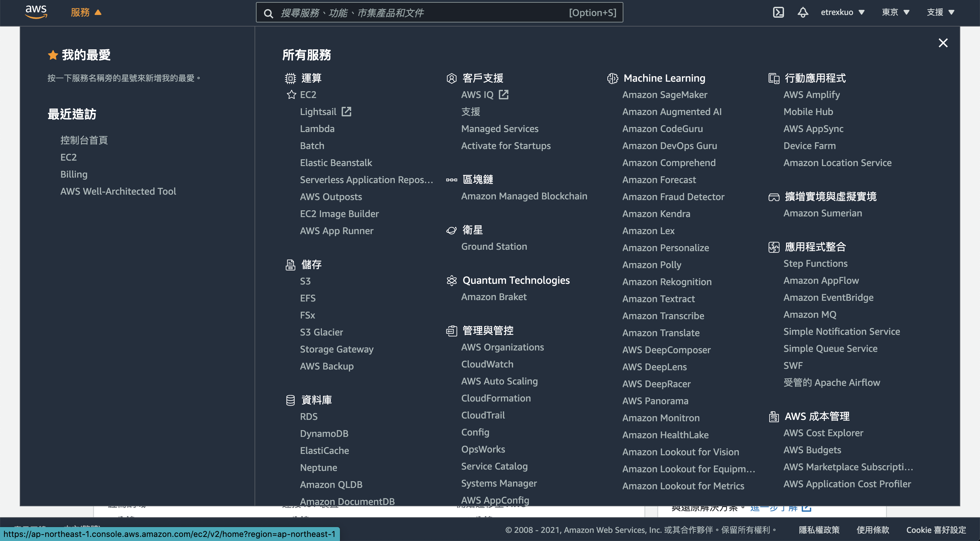Image resolution: width=980 pixels, height=541 pixels.
Task: Click the 客戶支援 customer support icon
Action: click(x=451, y=78)
